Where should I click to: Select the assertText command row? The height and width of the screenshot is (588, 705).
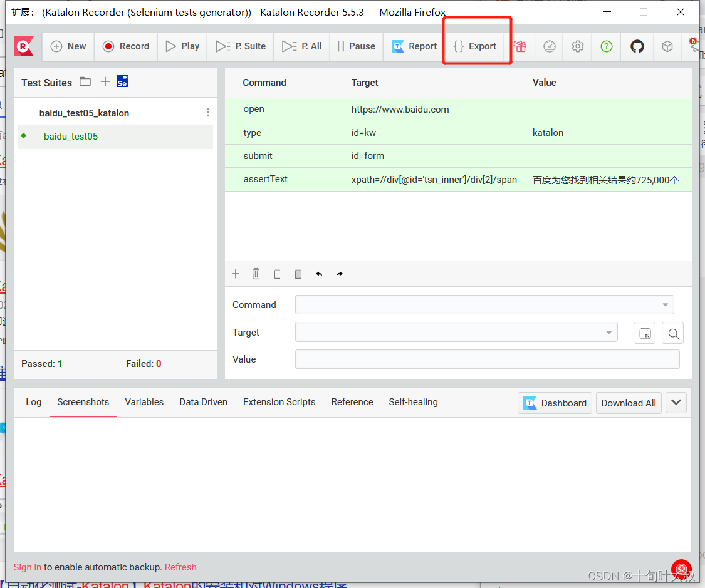(458, 179)
